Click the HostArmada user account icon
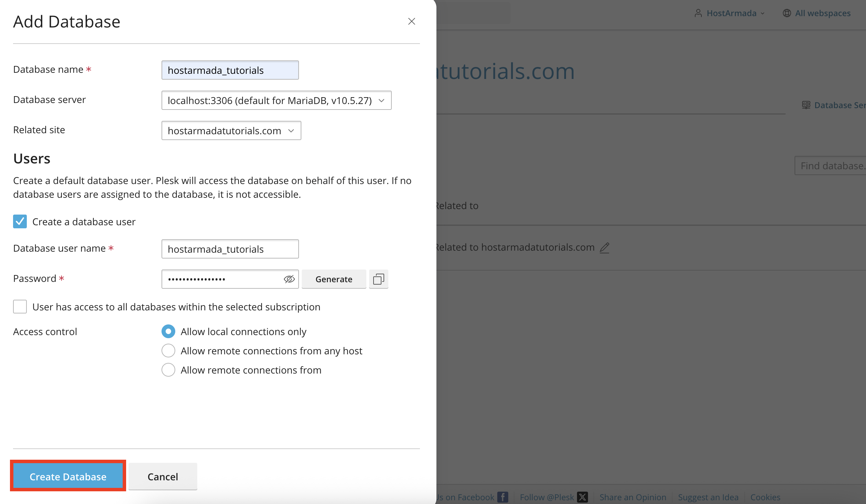 (698, 13)
